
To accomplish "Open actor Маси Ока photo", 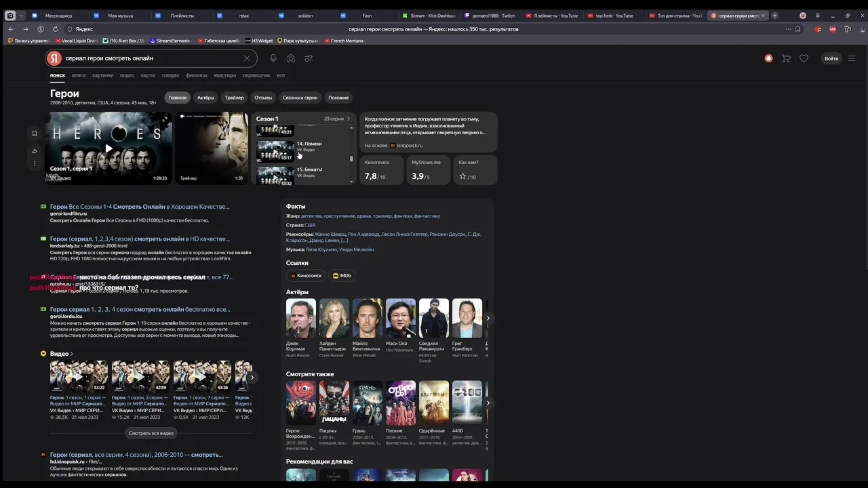I will click(x=401, y=318).
